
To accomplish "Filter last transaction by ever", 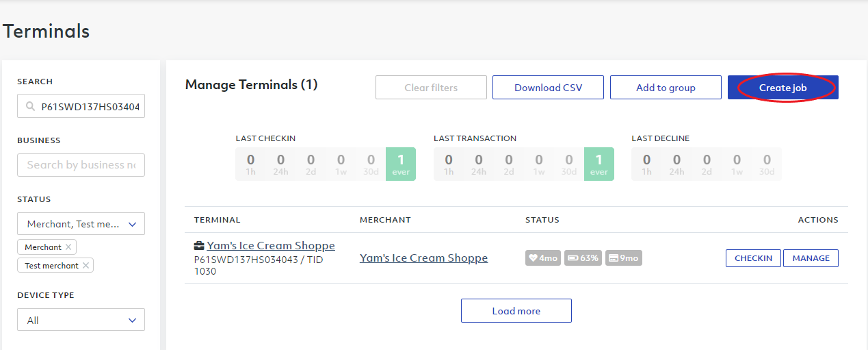I will pos(599,164).
